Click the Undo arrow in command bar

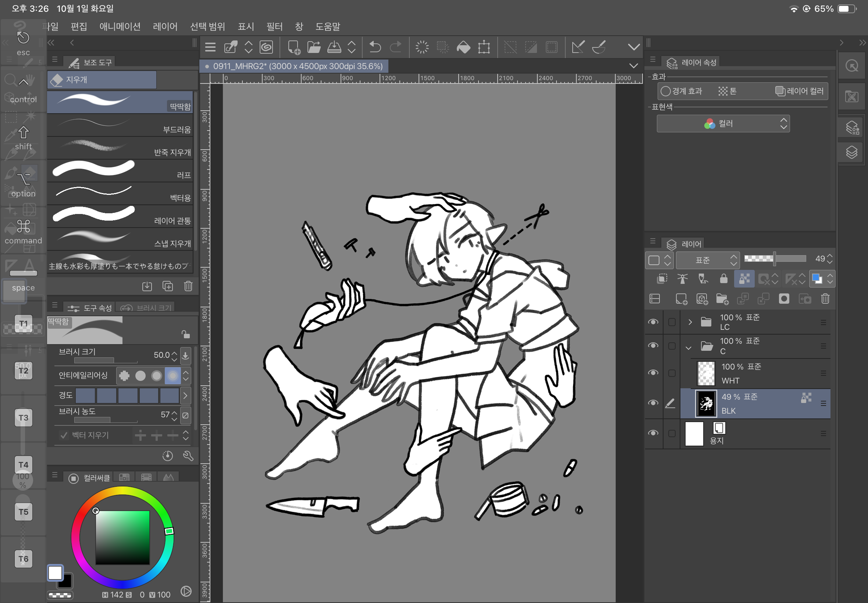(x=374, y=47)
